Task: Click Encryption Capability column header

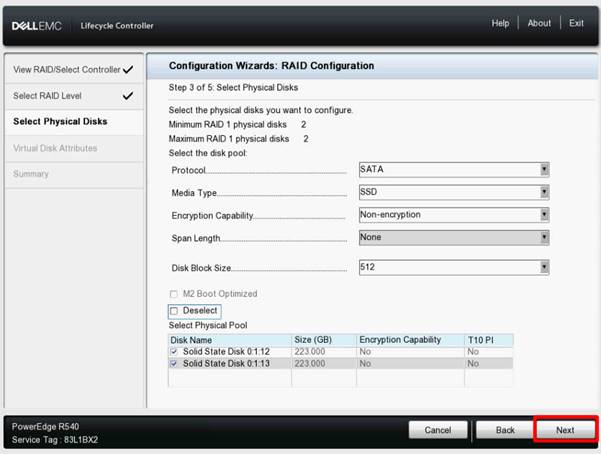Action: point(411,340)
